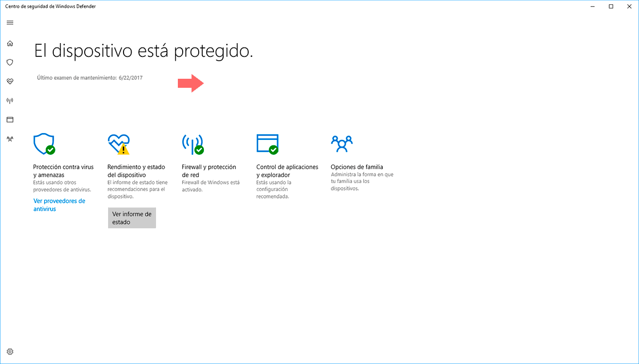Click large shield icon with green check
Image resolution: width=639 pixels, height=364 pixels.
click(44, 144)
